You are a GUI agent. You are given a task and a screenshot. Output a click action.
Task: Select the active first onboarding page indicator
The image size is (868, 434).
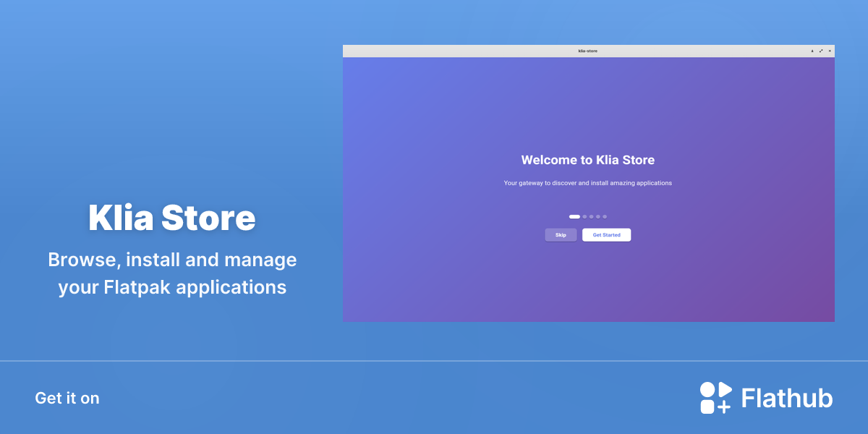574,216
